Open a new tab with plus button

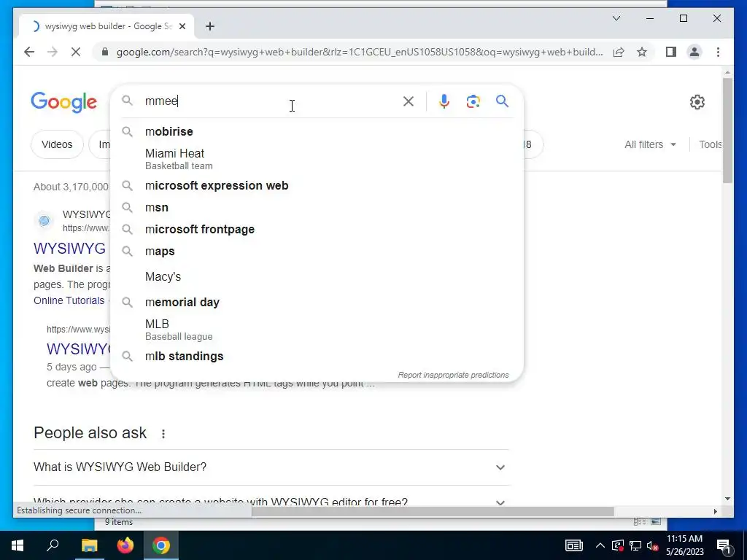click(x=209, y=26)
